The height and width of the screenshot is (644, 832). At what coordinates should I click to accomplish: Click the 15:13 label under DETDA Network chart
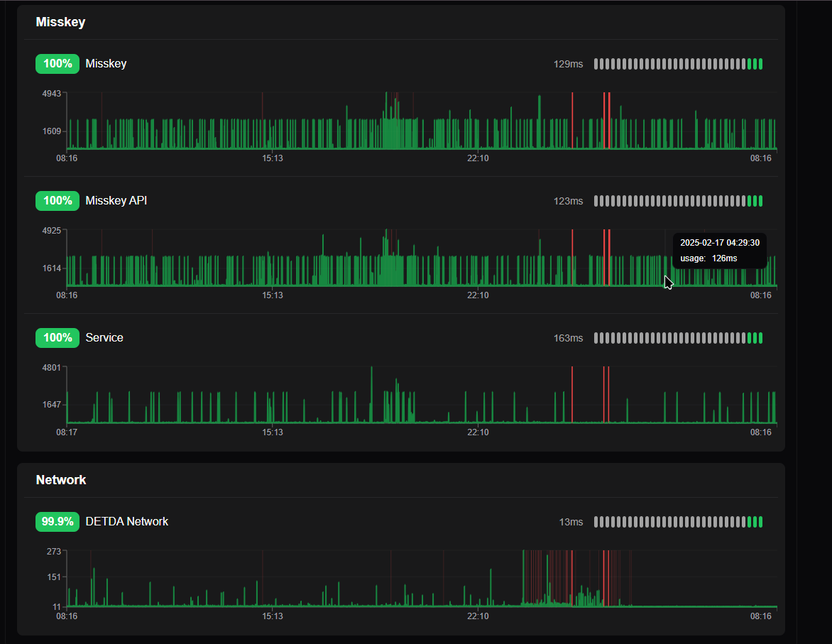coord(273,616)
